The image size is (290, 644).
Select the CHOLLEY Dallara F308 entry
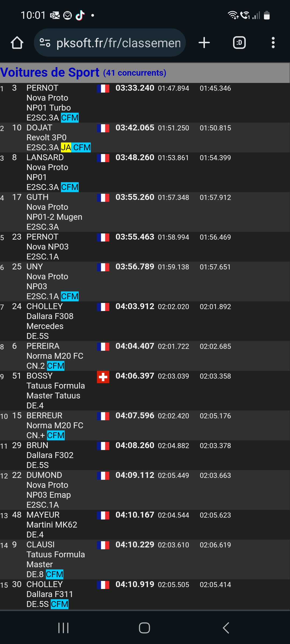[145, 321]
